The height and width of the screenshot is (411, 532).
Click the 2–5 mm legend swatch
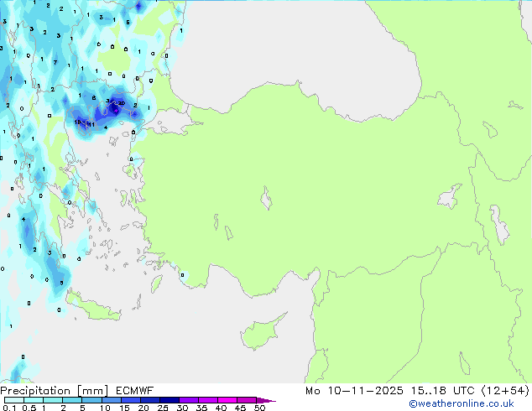click(x=72, y=400)
